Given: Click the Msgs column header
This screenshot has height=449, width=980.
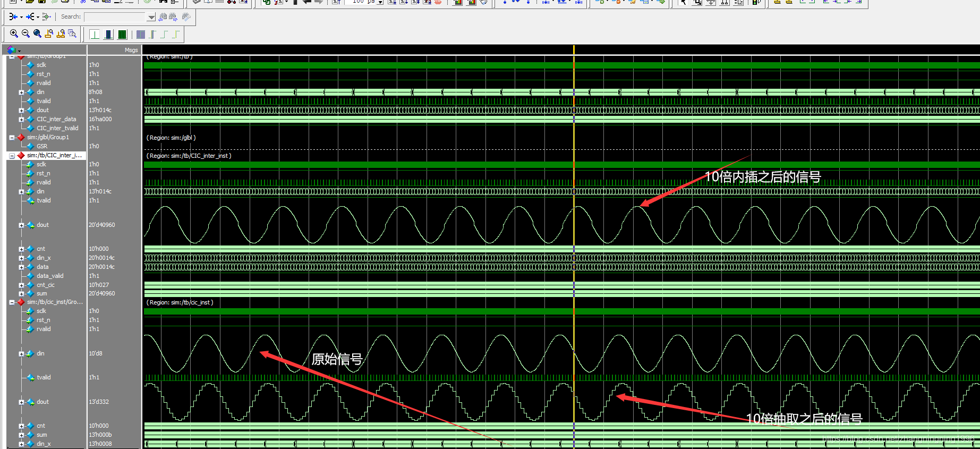Looking at the screenshot, I should (131, 50).
